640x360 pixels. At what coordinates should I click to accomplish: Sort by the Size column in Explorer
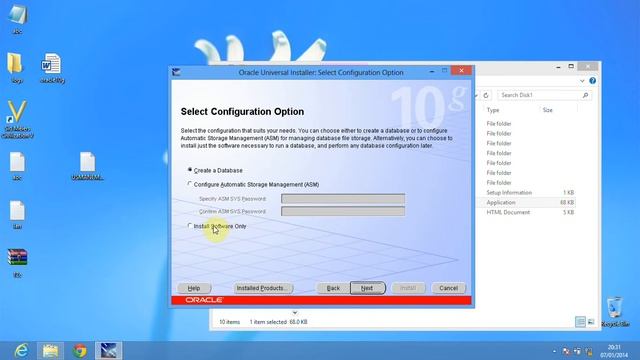[x=547, y=110]
